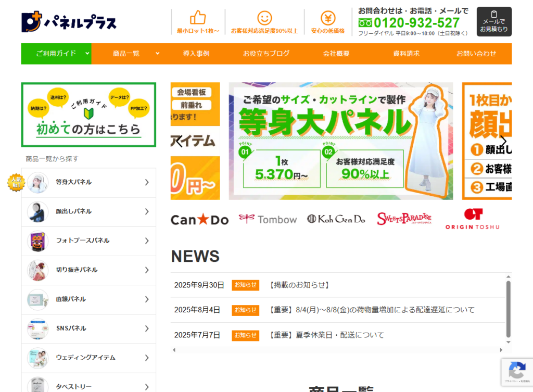Open the mail estimate clipboard button
This screenshot has height=392, width=533.
[x=494, y=22]
